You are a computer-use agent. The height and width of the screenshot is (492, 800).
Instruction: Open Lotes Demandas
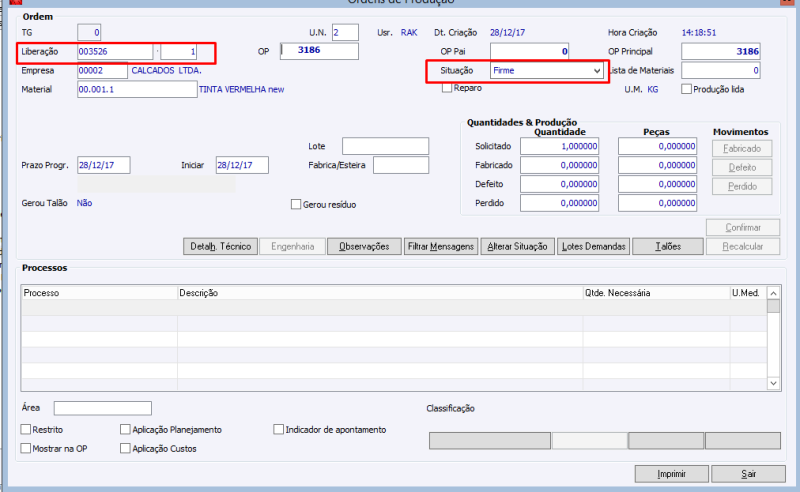click(x=593, y=247)
